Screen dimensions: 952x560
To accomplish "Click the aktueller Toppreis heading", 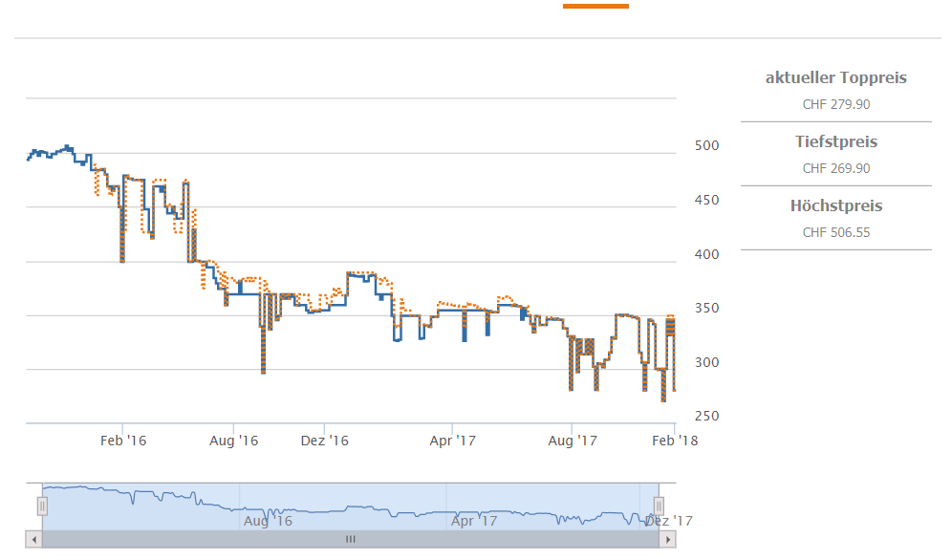I will click(x=835, y=78).
